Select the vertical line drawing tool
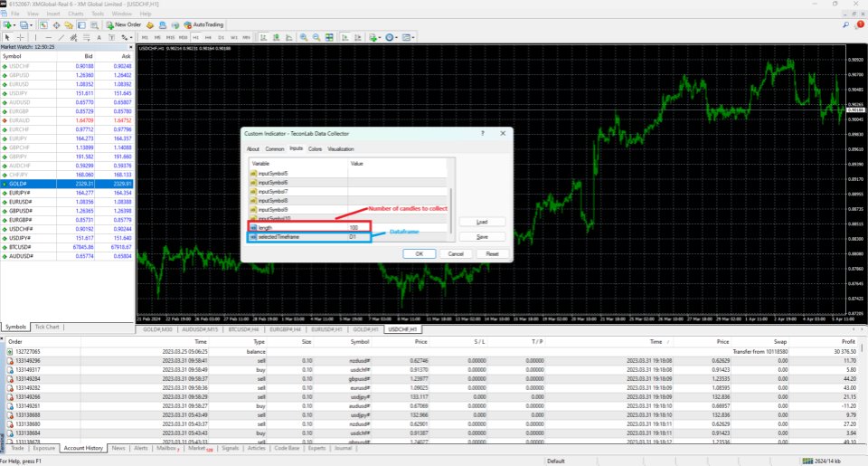The width and height of the screenshot is (868, 466). pyautogui.click(x=35, y=38)
